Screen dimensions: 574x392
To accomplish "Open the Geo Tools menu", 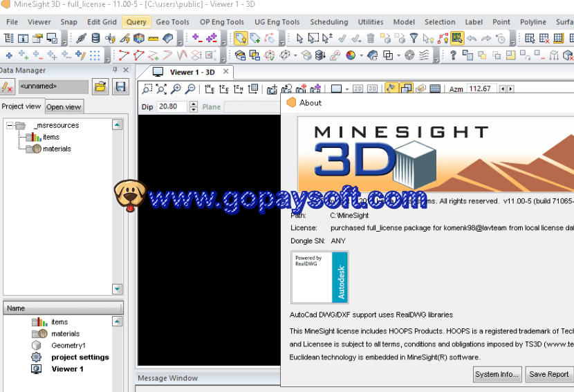I will [x=172, y=22].
